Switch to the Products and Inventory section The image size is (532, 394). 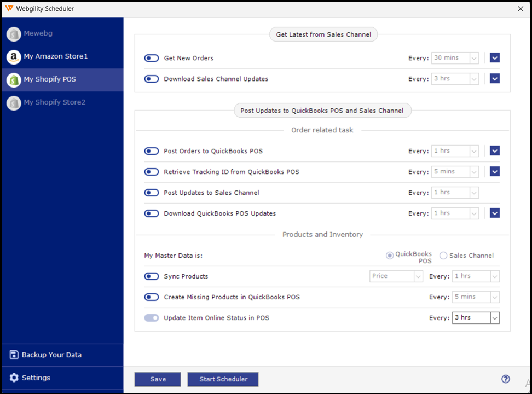pyautogui.click(x=322, y=234)
